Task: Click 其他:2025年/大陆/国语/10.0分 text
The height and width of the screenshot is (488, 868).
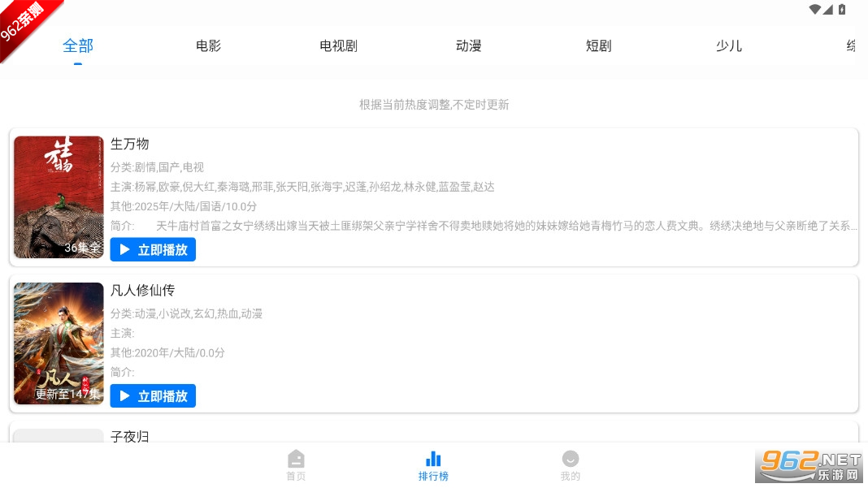Action: click(184, 206)
